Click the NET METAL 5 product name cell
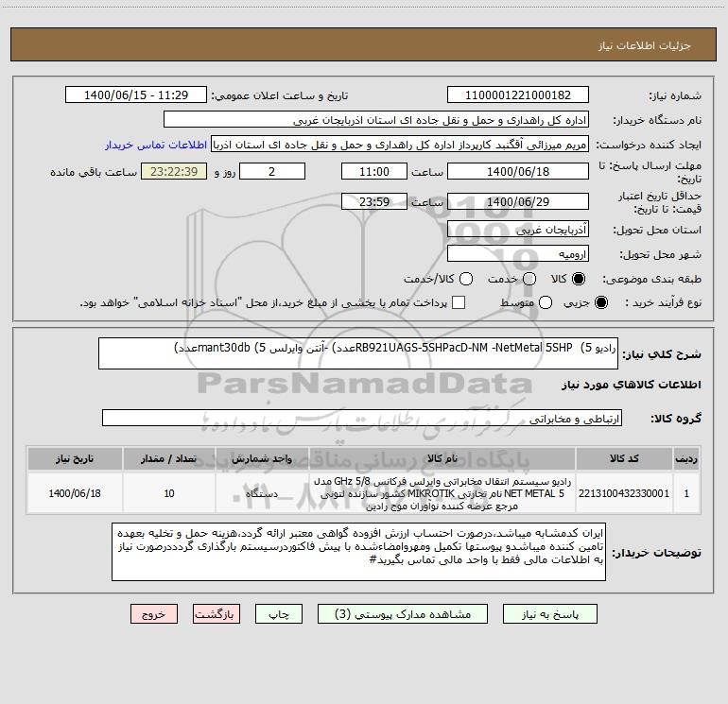The height and width of the screenshot is (704, 728). [x=442, y=493]
